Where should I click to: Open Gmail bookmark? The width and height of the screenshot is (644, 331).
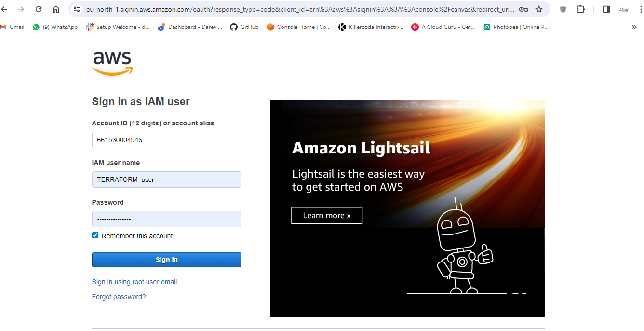(13, 27)
